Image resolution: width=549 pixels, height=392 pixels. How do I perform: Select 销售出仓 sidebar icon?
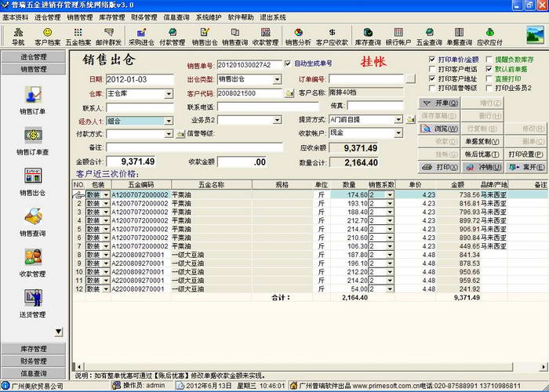[33, 181]
